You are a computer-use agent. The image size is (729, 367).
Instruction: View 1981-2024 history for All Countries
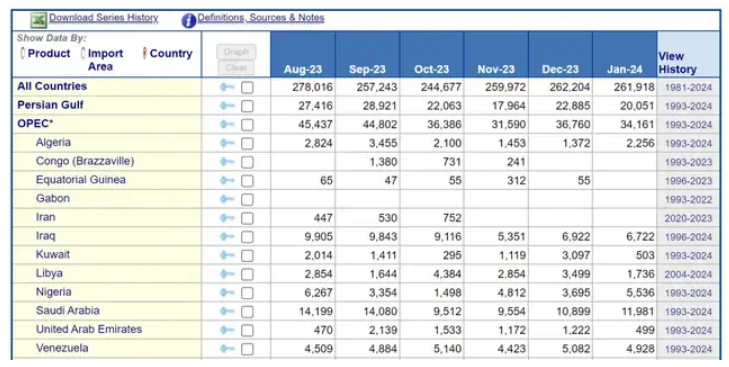click(688, 87)
